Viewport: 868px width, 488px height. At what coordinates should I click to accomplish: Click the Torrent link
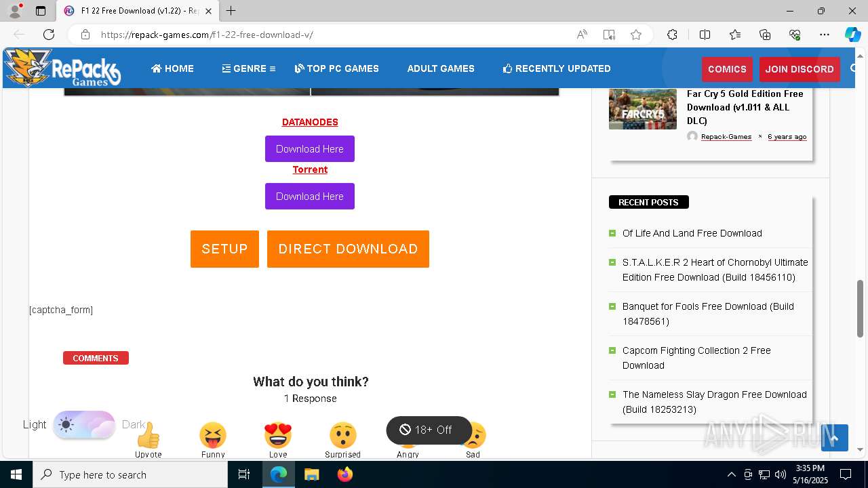tap(310, 169)
